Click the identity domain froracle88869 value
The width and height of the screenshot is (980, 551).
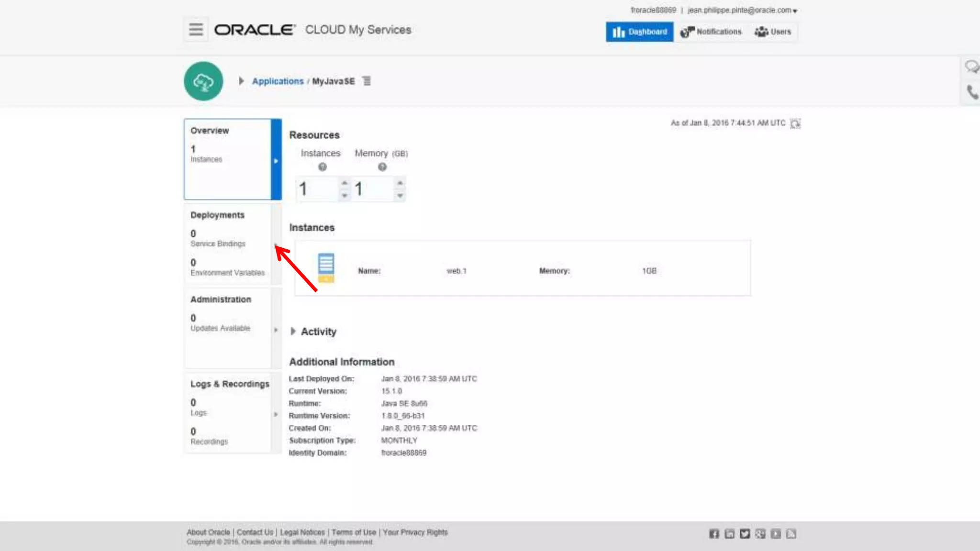[403, 452]
